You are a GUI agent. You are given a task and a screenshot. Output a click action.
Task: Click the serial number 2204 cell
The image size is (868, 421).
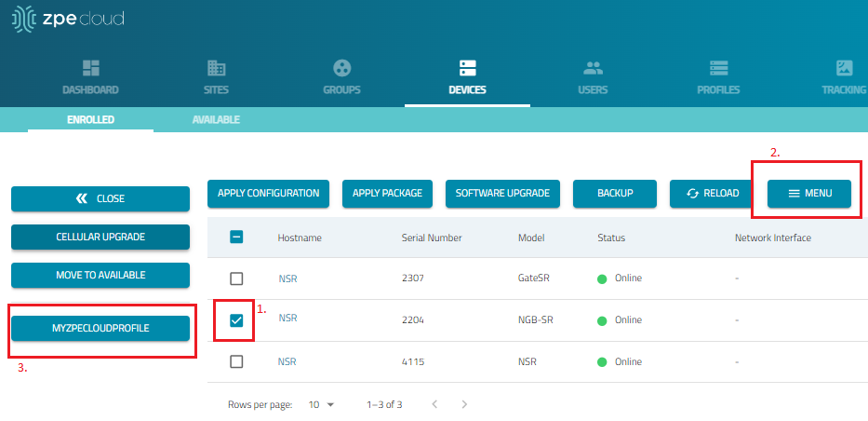[412, 320]
